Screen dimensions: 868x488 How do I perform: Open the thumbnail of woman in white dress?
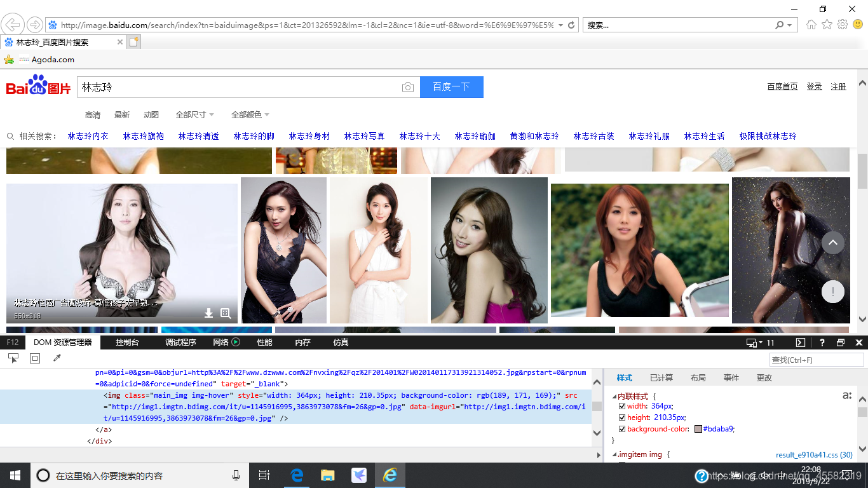point(379,250)
